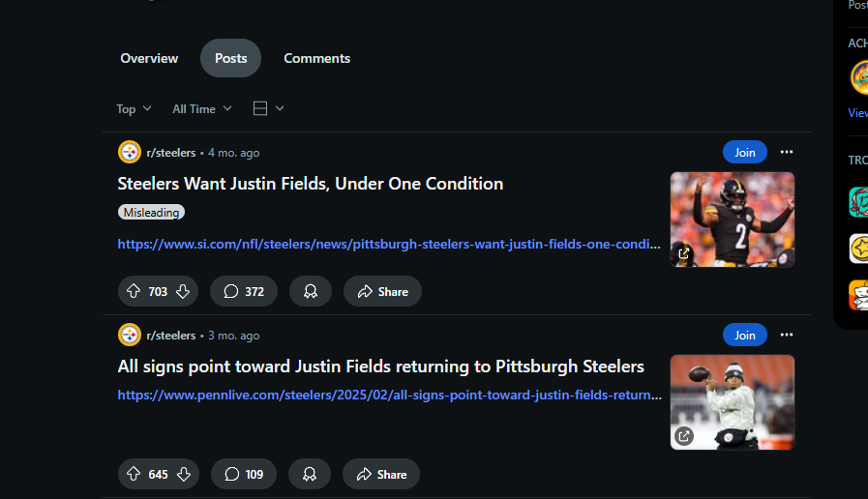Upvote the Justin Fields One Condition post
The width and height of the screenshot is (868, 499).
coord(134,291)
